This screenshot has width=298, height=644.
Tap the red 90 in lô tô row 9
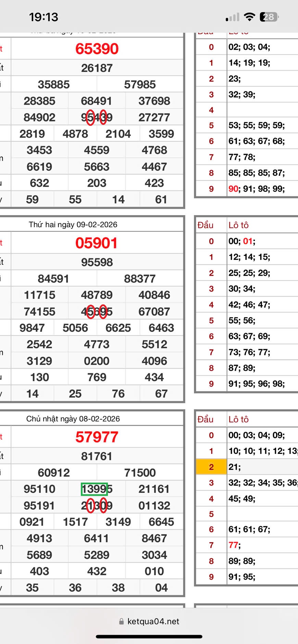[233, 189]
